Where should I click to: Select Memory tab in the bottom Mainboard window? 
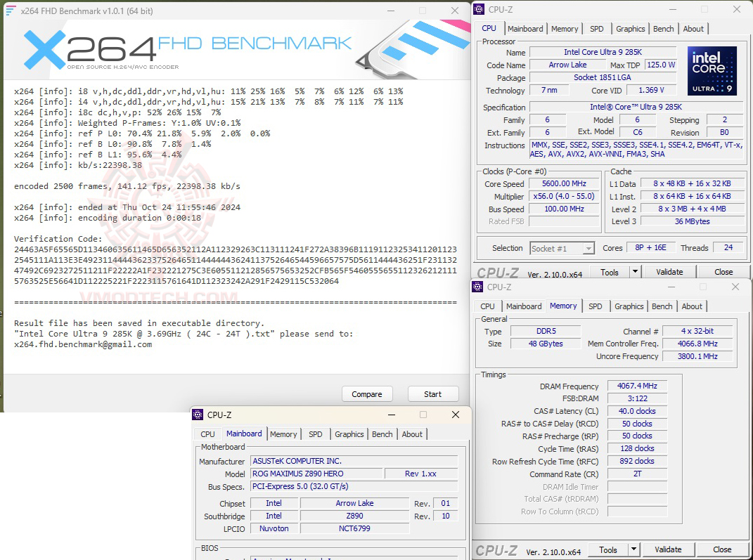point(283,434)
